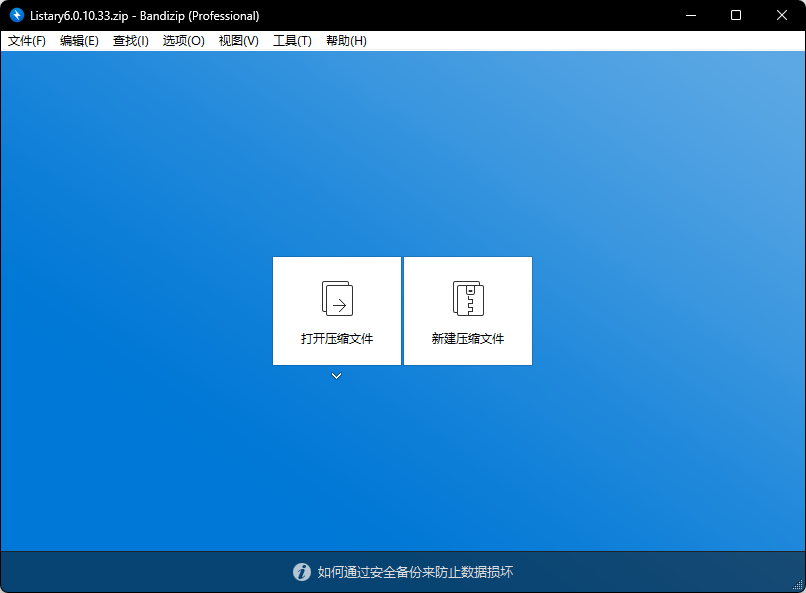Click the 新建压缩文件 tile
This screenshot has height=593, width=806.
point(468,311)
